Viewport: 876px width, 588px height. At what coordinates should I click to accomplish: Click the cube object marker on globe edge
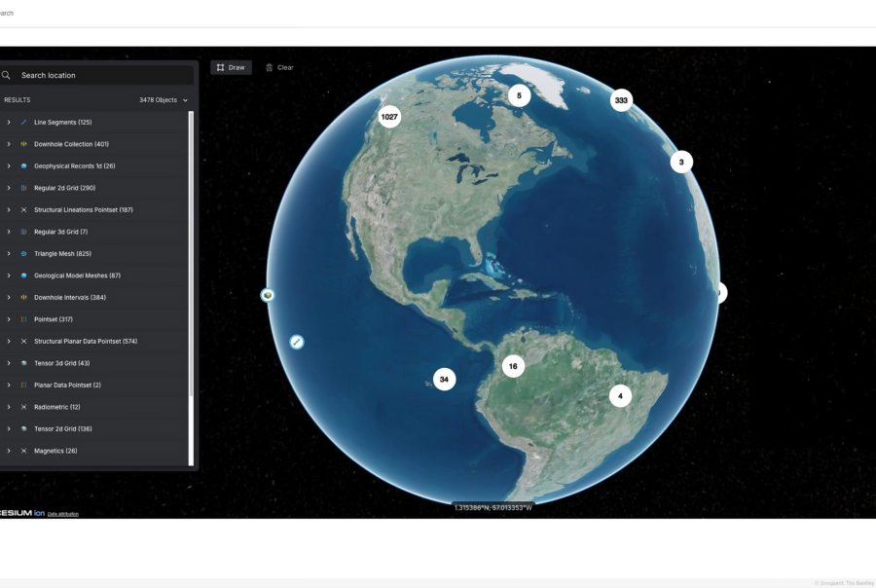(268, 295)
